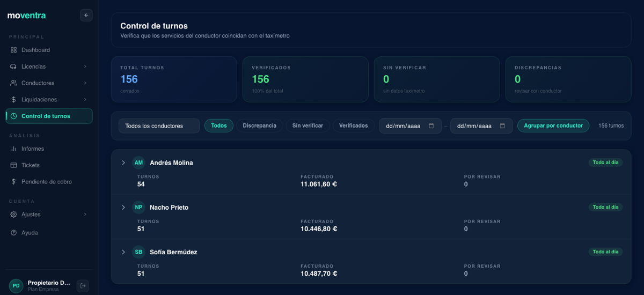The height and width of the screenshot is (295, 644).
Task: Open Dashboard from the sidebar
Action: point(49,50)
